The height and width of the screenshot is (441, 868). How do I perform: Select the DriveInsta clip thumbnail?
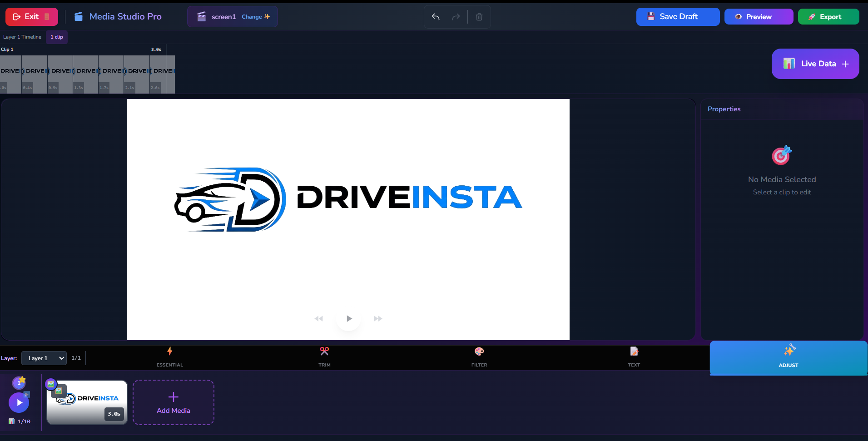click(x=87, y=402)
